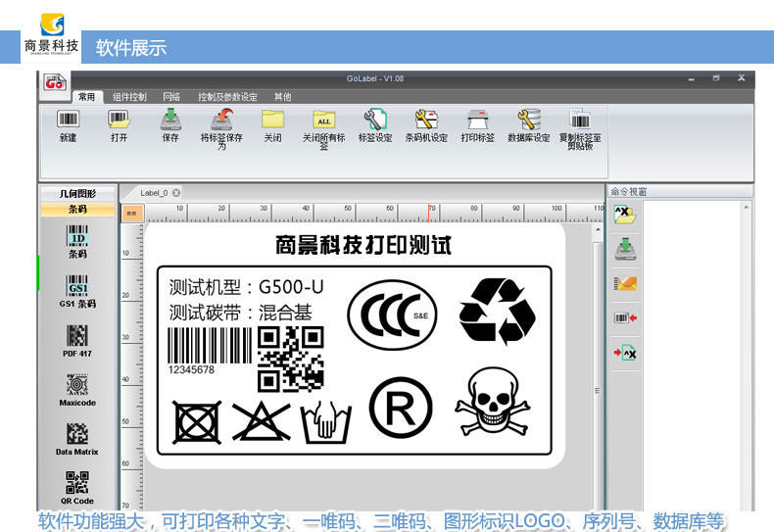Click the 关闭 (Close) folder icon
The image size is (774, 532).
coord(272,119)
